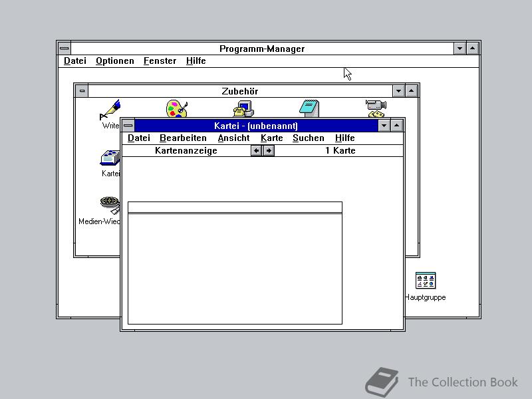
Task: Go to previous card with left arrow
Action: [x=256, y=151]
